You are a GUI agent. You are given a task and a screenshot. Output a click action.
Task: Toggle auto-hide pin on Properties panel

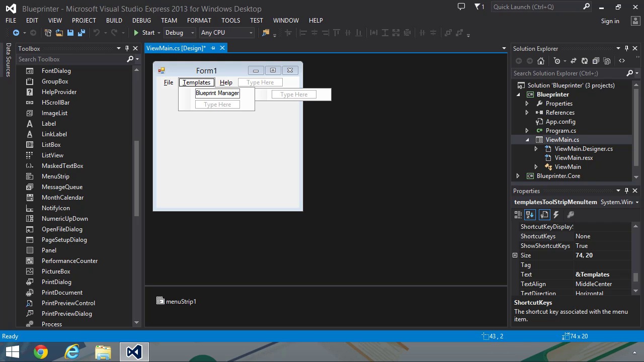pyautogui.click(x=626, y=191)
